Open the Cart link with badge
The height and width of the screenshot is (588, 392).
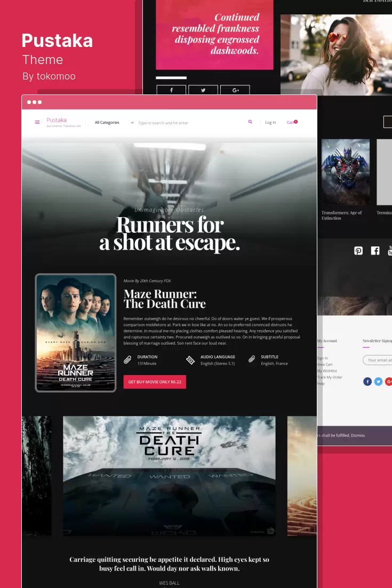[x=292, y=122]
